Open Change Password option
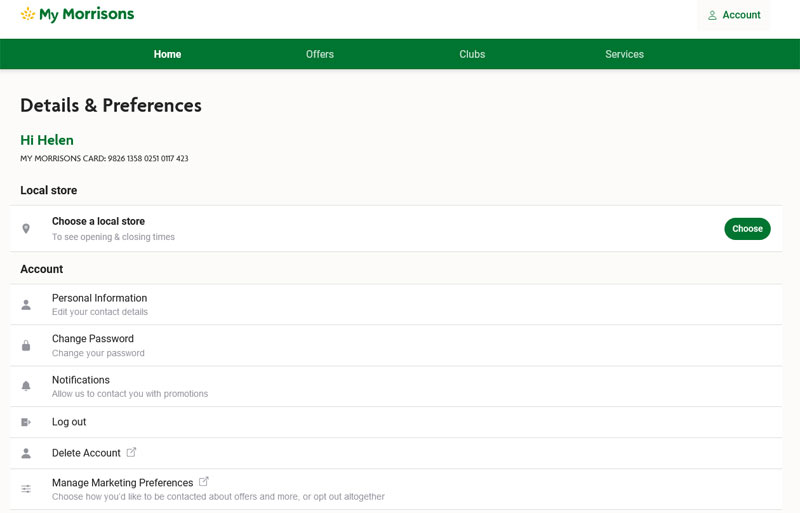 tap(396, 346)
